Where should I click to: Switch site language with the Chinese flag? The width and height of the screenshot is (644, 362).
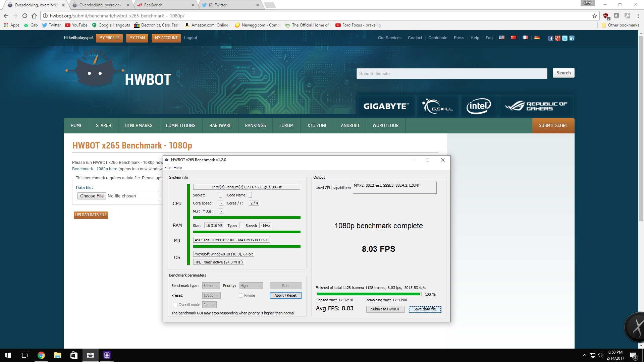click(514, 38)
